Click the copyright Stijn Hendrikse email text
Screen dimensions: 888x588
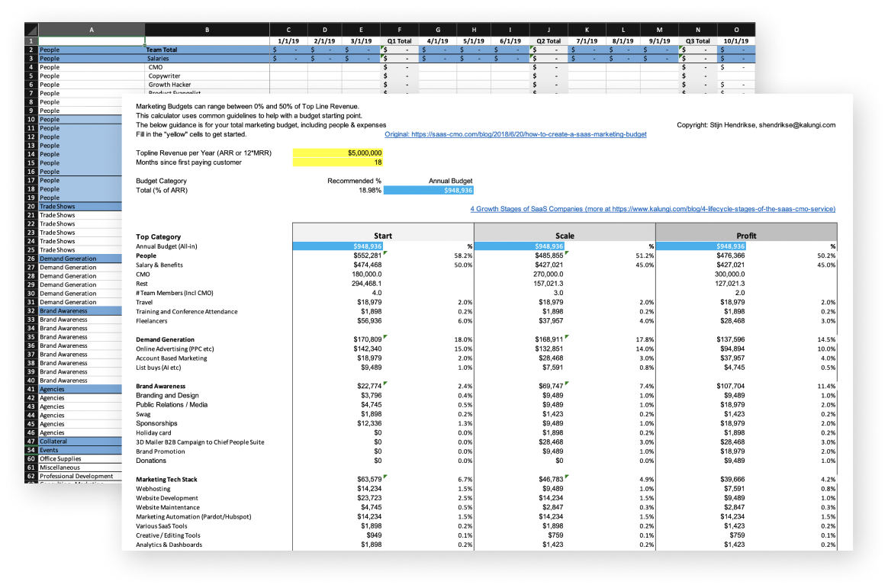coord(756,125)
